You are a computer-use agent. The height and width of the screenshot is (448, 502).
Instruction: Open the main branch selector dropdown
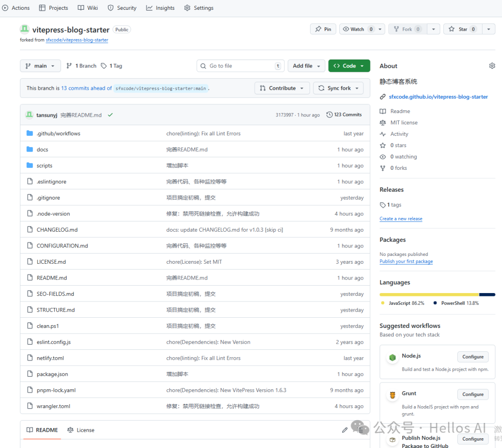click(40, 66)
